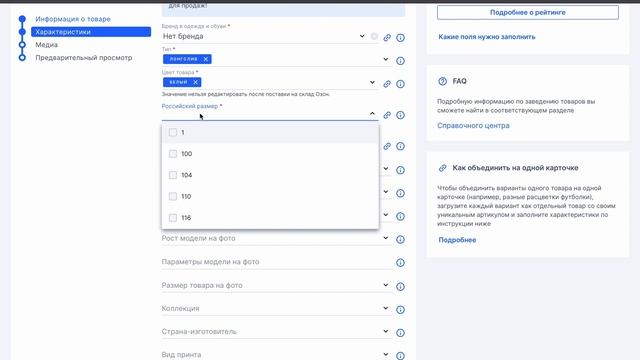Remove the белый color tag

click(x=196, y=82)
